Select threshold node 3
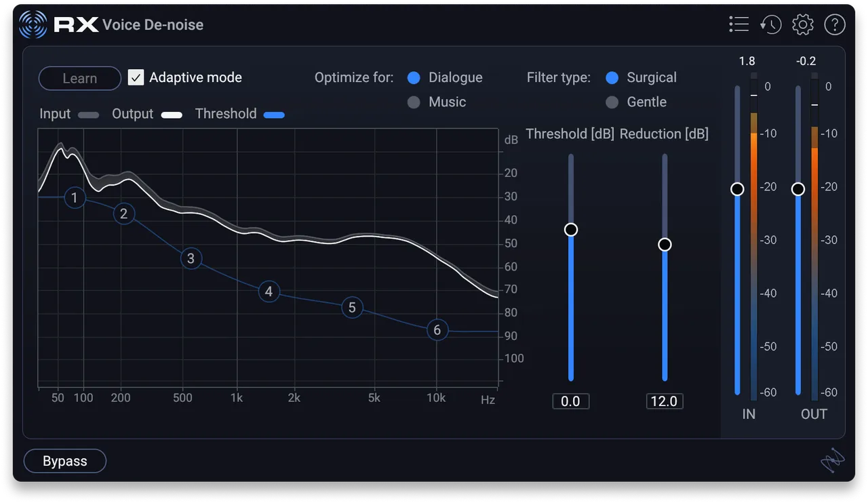868x503 pixels. point(191,258)
